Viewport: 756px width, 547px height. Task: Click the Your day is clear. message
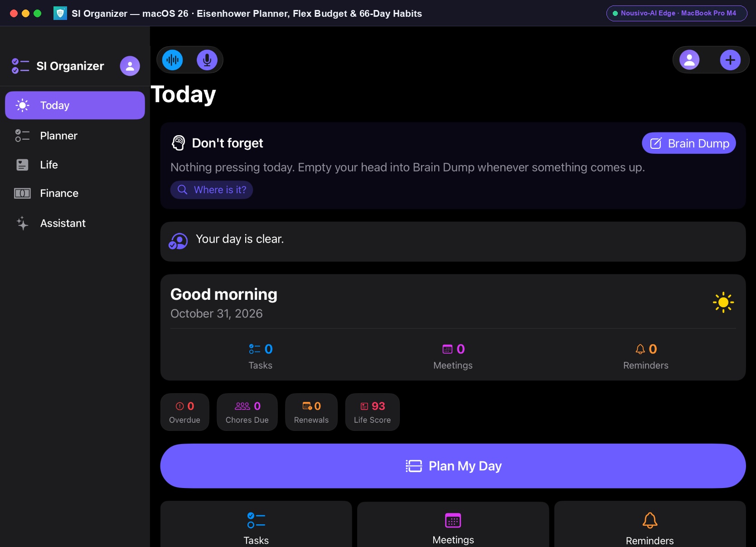point(240,239)
